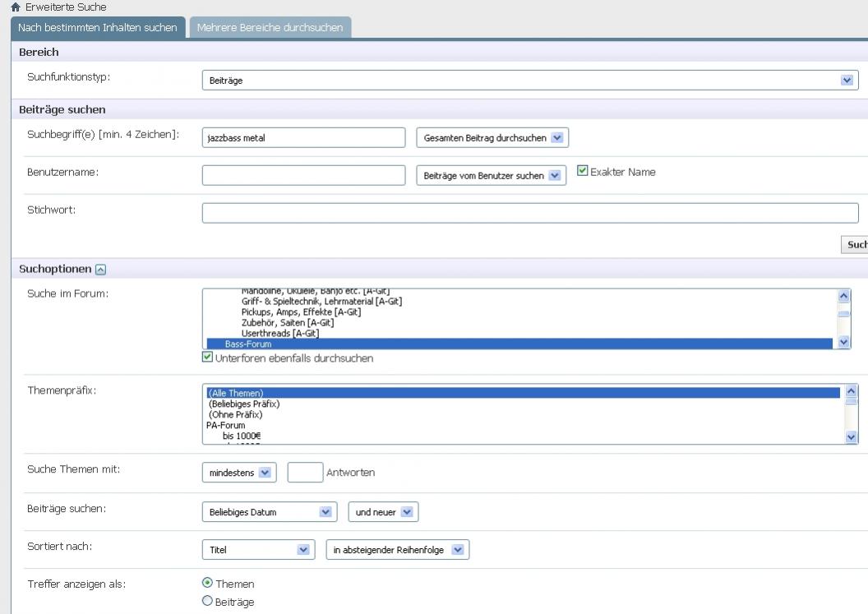Open the Beiträge vom Benutzer suchen dropdown
The image size is (868, 614).
pyautogui.click(x=491, y=176)
